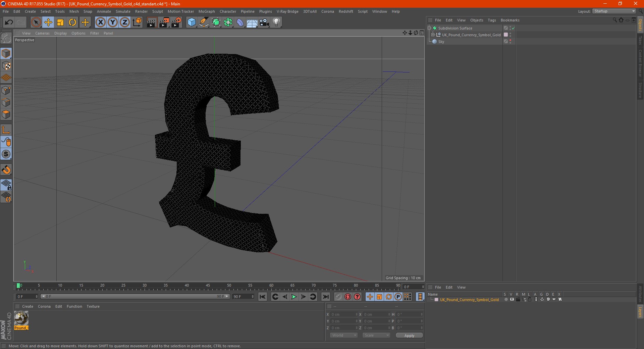Activate the Move tool
This screenshot has width=644, height=349.
(48, 22)
